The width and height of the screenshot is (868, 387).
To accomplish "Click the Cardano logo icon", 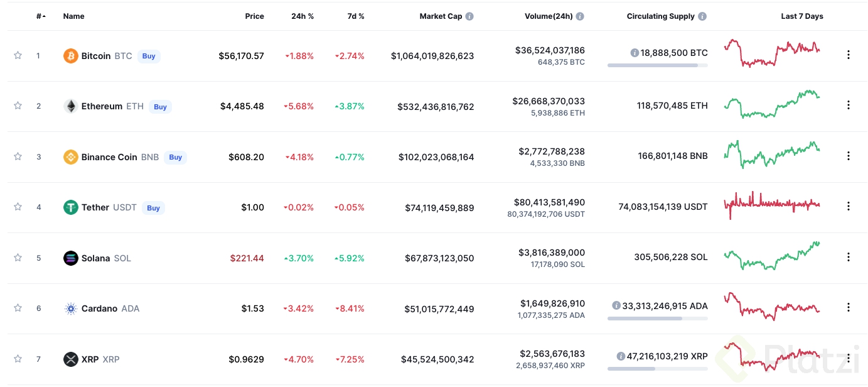I will pos(71,308).
